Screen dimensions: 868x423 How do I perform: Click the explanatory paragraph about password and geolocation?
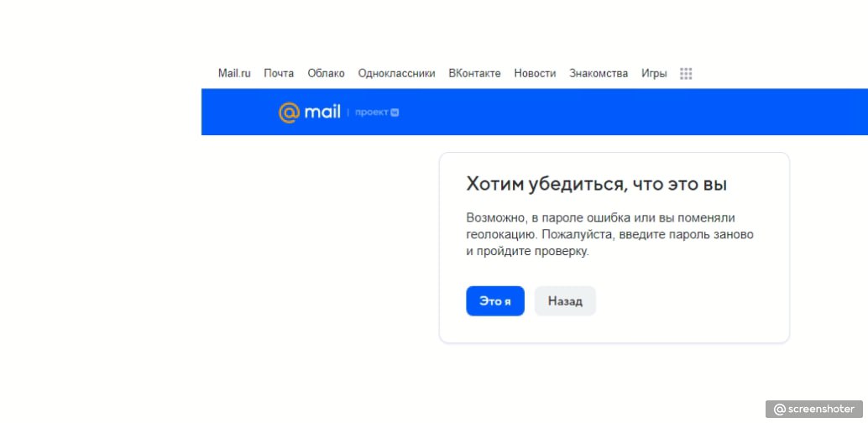609,234
